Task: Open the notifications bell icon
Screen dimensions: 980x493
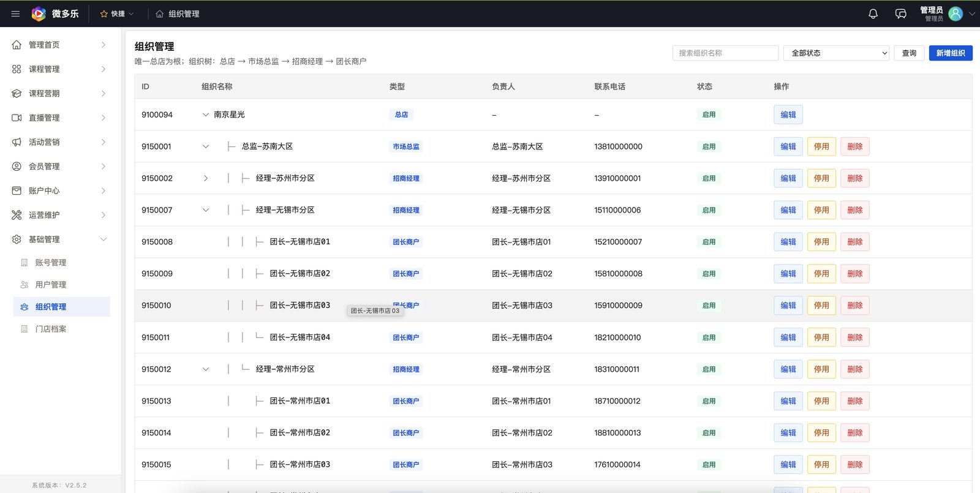Action: click(873, 13)
